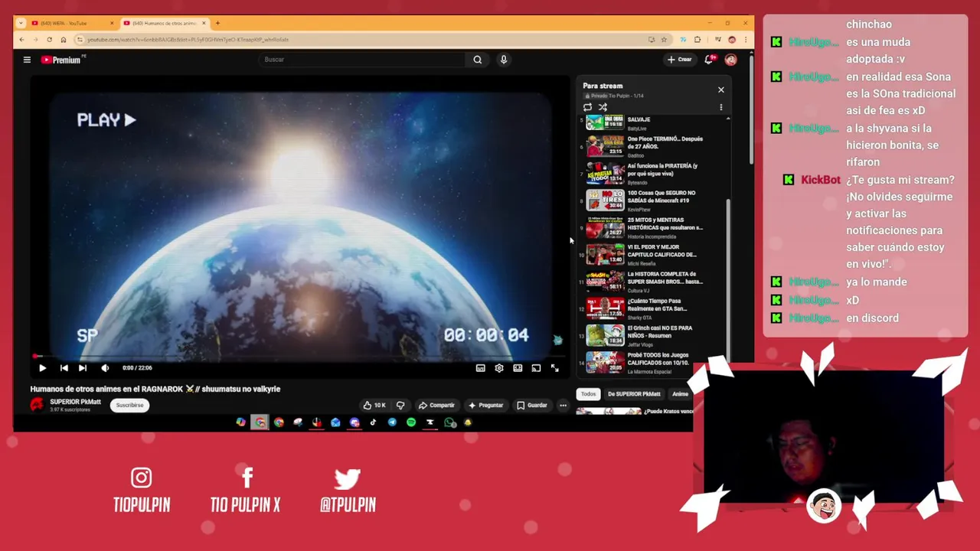Open the browser home page
This screenshot has height=551, width=980.
tap(63, 40)
